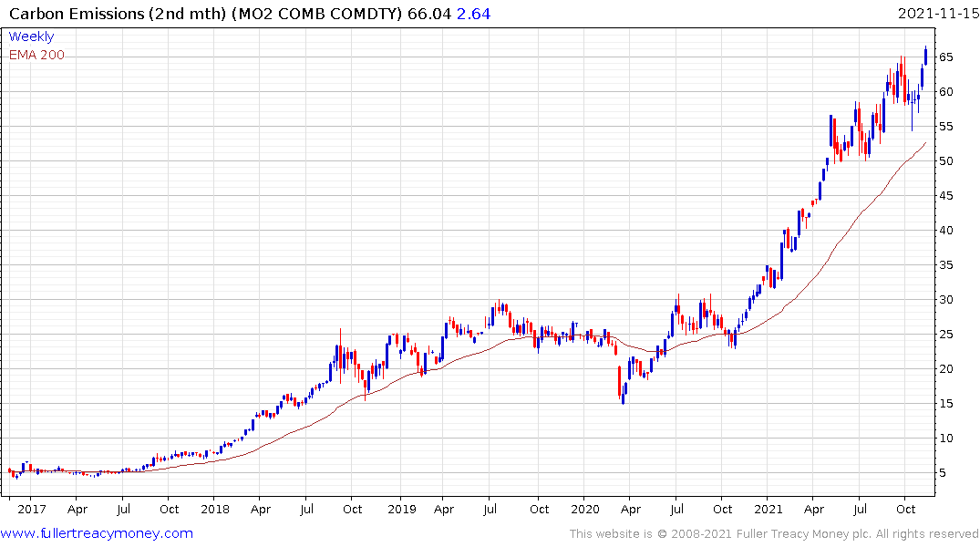The width and height of the screenshot is (980, 547).
Task: Click the 2021 x-axis year label
Action: pos(769,509)
